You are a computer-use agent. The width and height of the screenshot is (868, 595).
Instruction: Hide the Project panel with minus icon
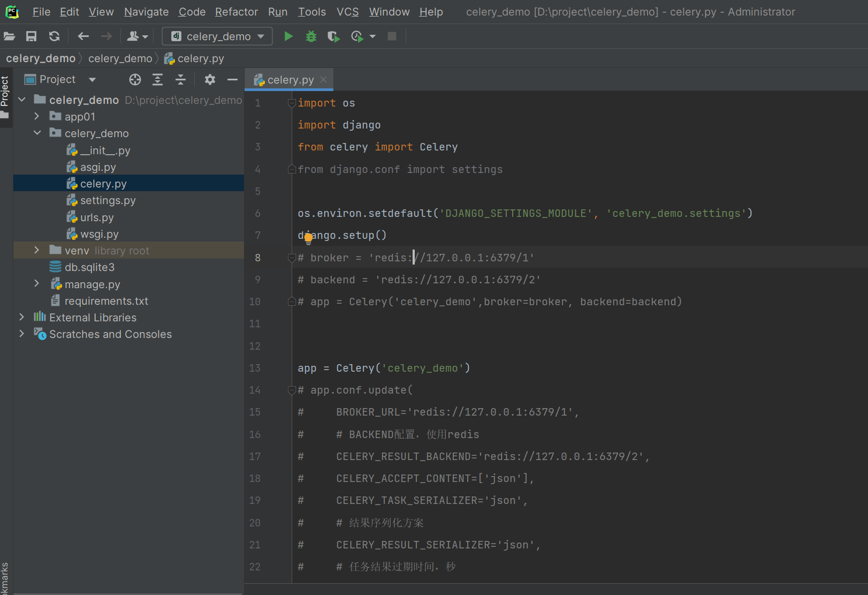232,80
